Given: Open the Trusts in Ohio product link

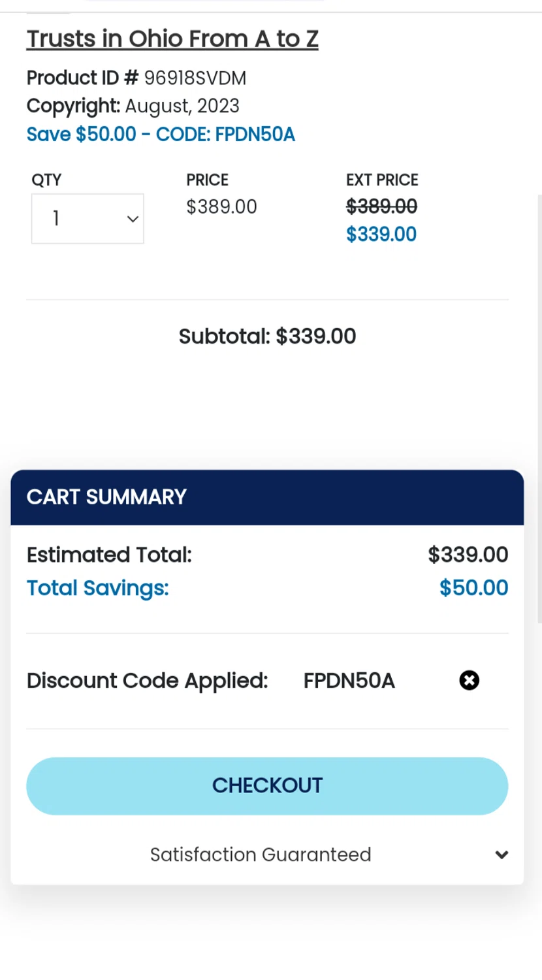Looking at the screenshot, I should point(172,39).
